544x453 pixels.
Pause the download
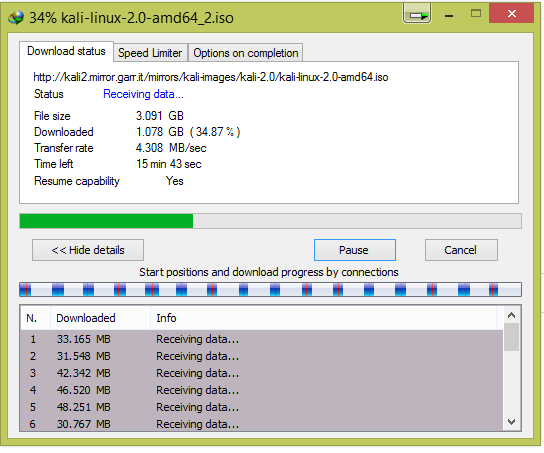click(355, 250)
